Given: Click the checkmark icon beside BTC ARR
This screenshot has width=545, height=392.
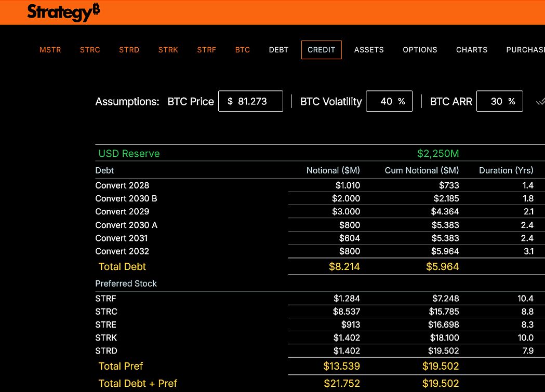Looking at the screenshot, I should (540, 102).
